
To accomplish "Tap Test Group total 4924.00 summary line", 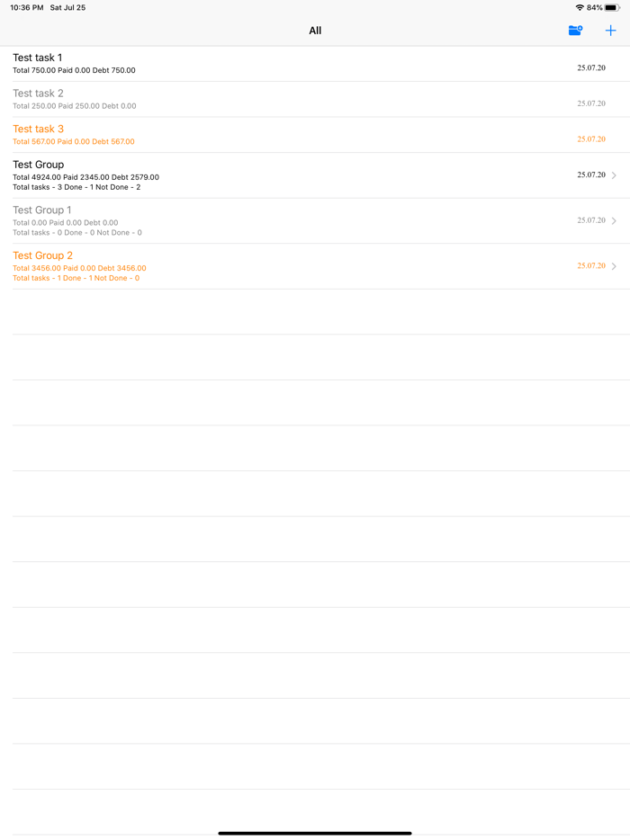I will point(85,177).
